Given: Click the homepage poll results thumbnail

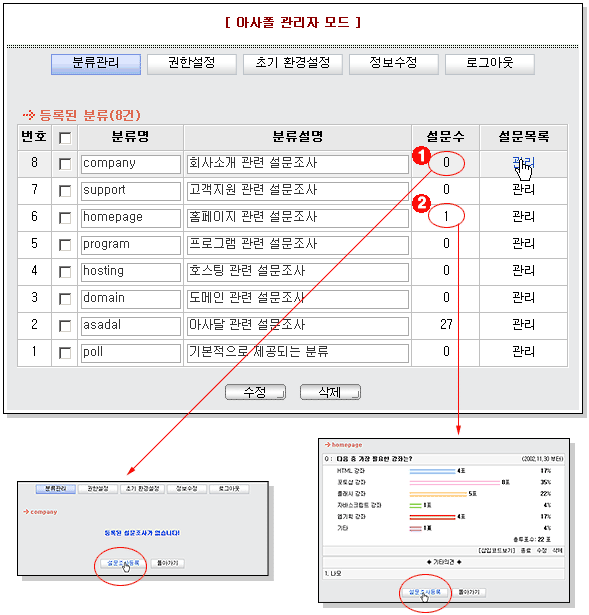Looking at the screenshot, I should [x=444, y=520].
